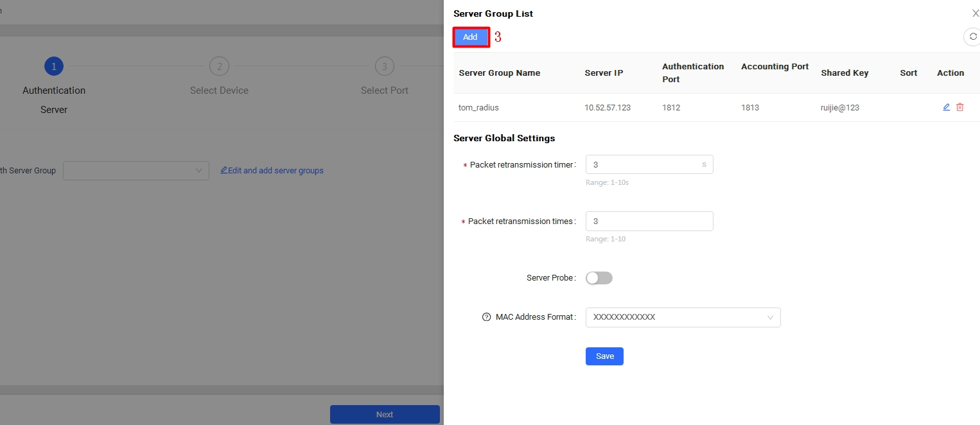The image size is (980, 425).
Task: Expand the Auth Server Group dropdown
Action: (x=136, y=171)
